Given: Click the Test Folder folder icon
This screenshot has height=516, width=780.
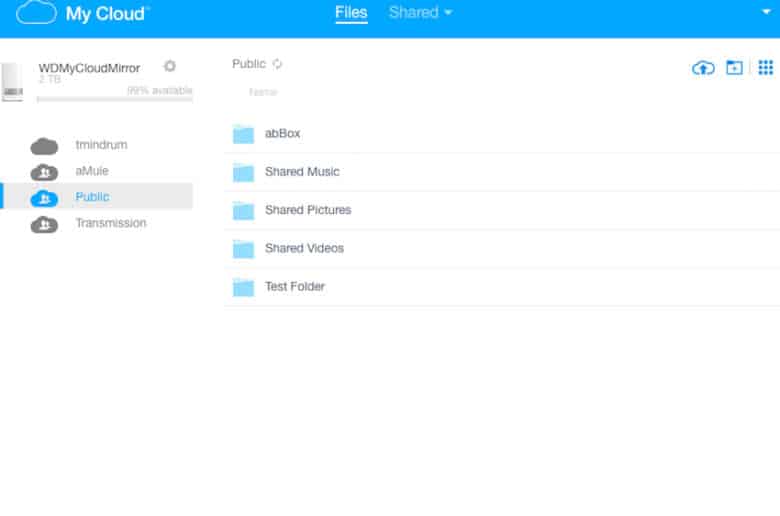Looking at the screenshot, I should click(243, 287).
